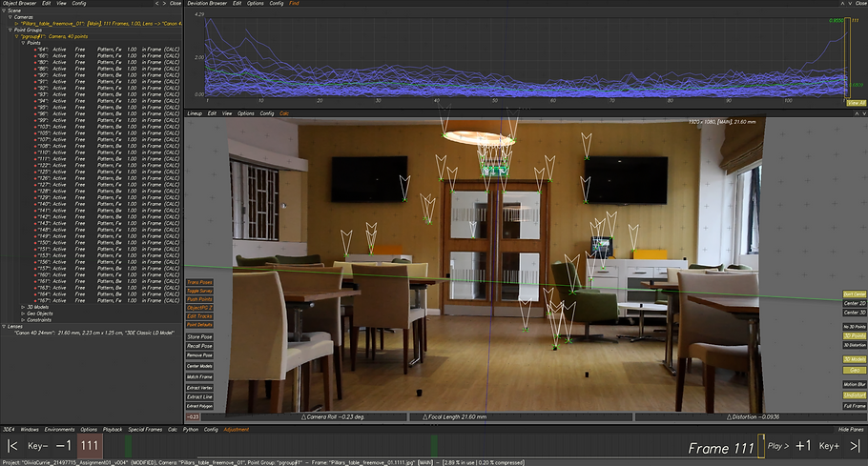868x466 pixels.
Task: Open the Calc menu in Lineup pane
Action: tap(284, 113)
